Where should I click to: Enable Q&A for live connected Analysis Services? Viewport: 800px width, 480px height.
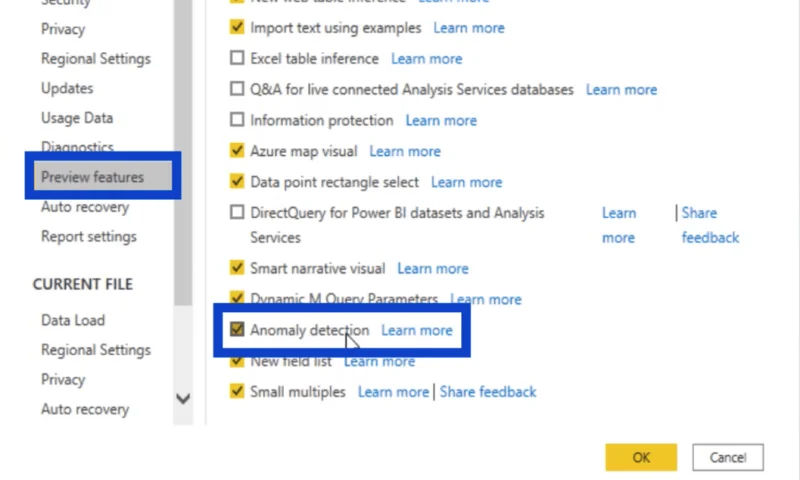click(237, 89)
